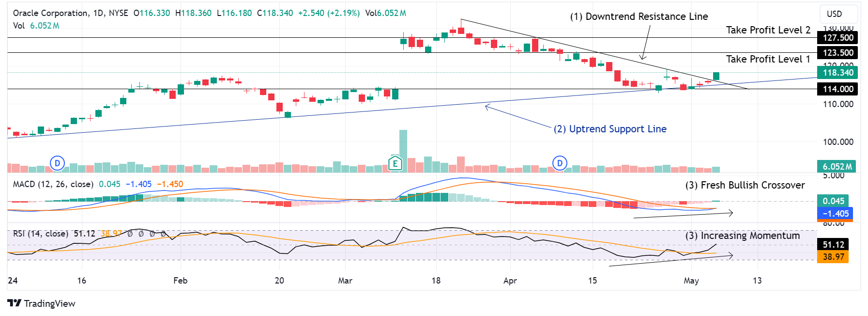This screenshot has width=868, height=316.
Task: Click the RSI (14, close) indicator legend
Action: coord(41,234)
